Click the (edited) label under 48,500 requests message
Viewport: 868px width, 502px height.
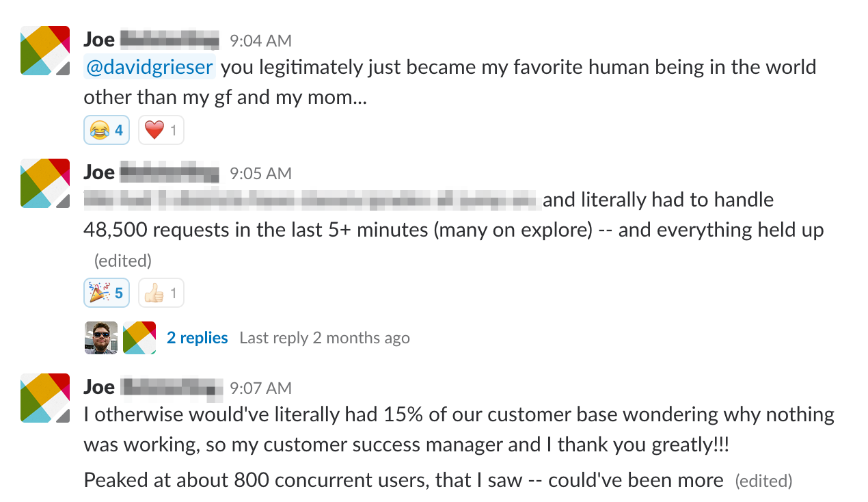coord(122,261)
